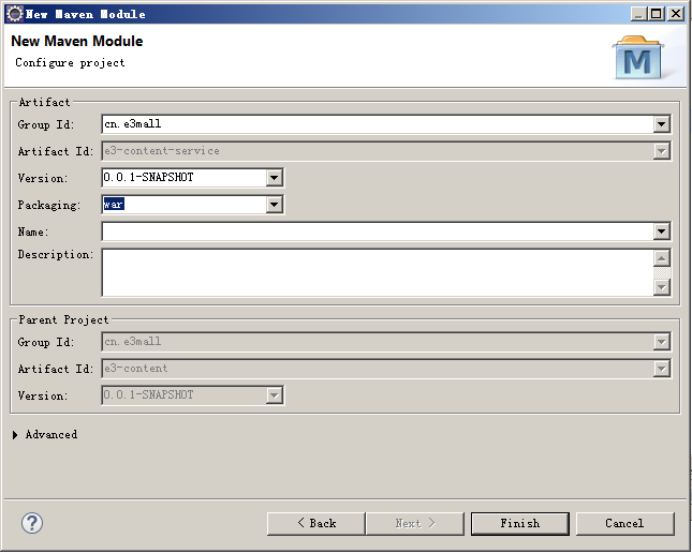Click the 'Parent Project' group title
The height and width of the screenshot is (554, 692).
[x=64, y=320]
